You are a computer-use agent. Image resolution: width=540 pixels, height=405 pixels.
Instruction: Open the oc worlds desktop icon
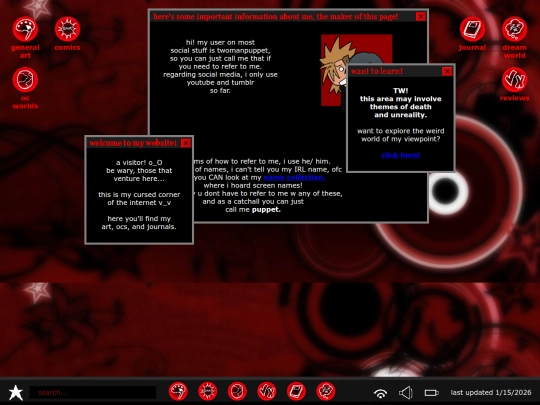pyautogui.click(x=25, y=80)
